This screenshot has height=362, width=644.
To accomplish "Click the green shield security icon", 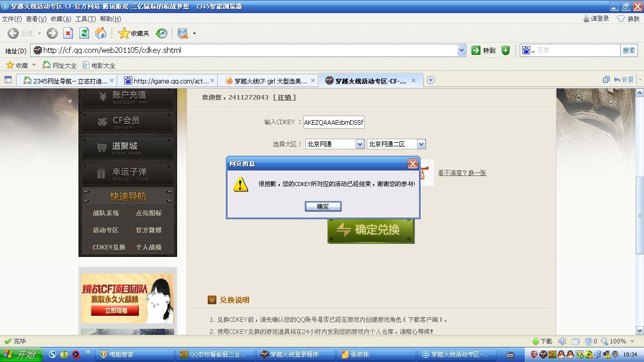I will 506,50.
